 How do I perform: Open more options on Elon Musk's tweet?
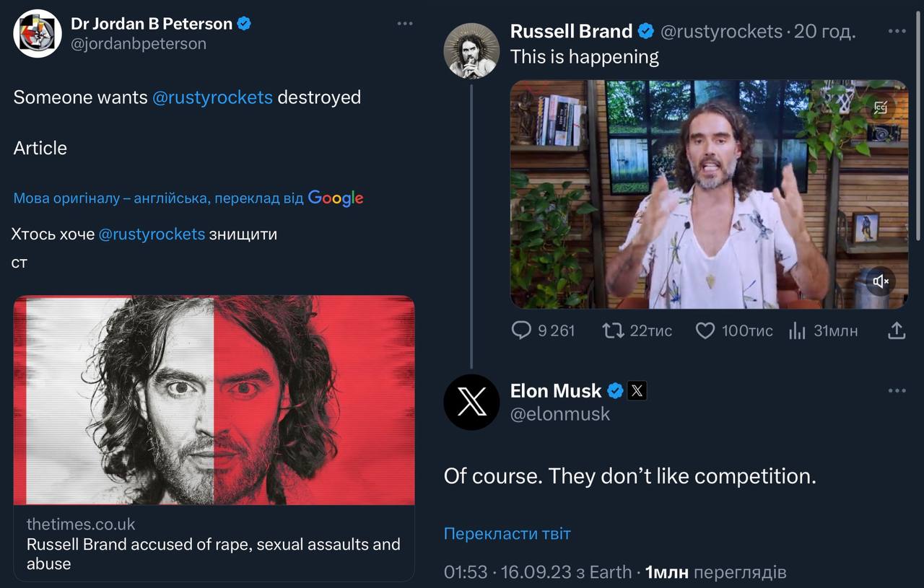pyautogui.click(x=897, y=391)
